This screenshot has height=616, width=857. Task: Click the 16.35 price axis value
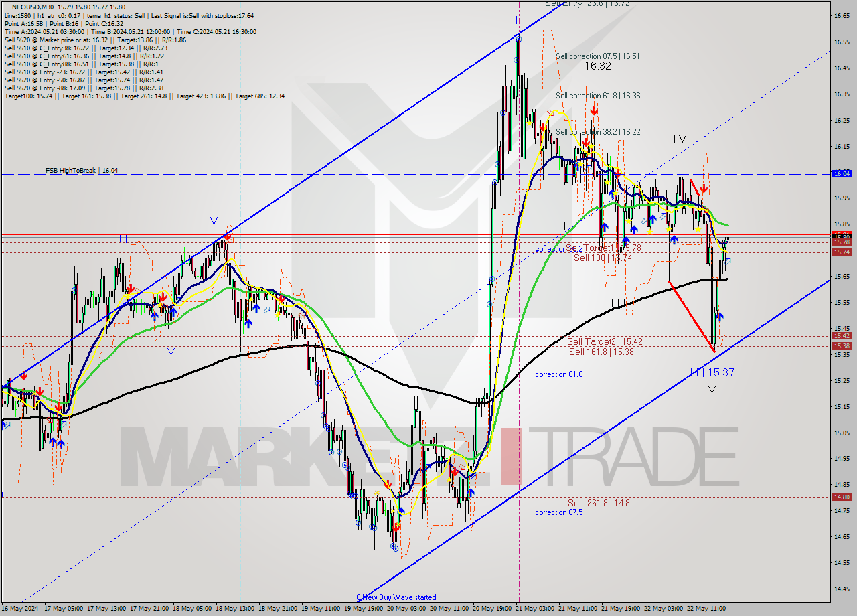[841, 94]
